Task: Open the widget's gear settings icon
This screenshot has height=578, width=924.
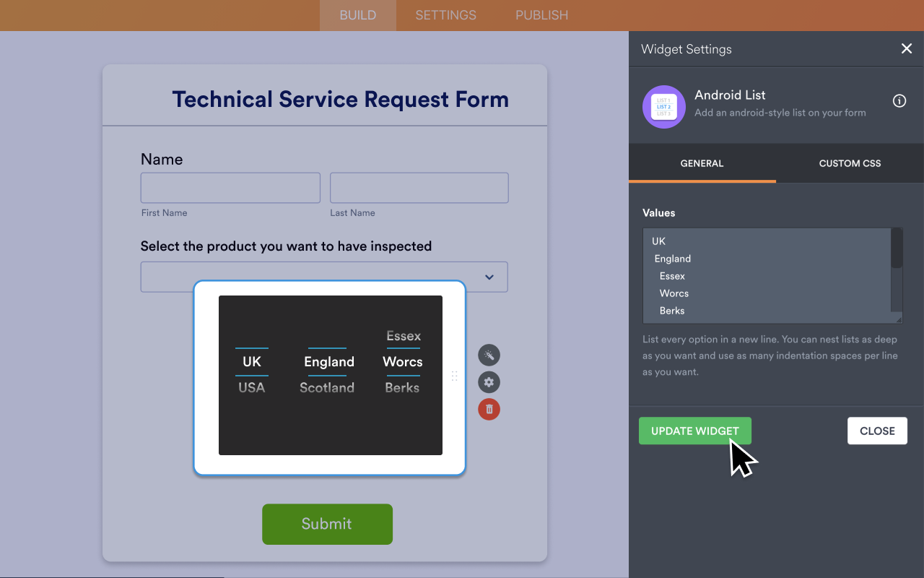Action: pos(489,381)
